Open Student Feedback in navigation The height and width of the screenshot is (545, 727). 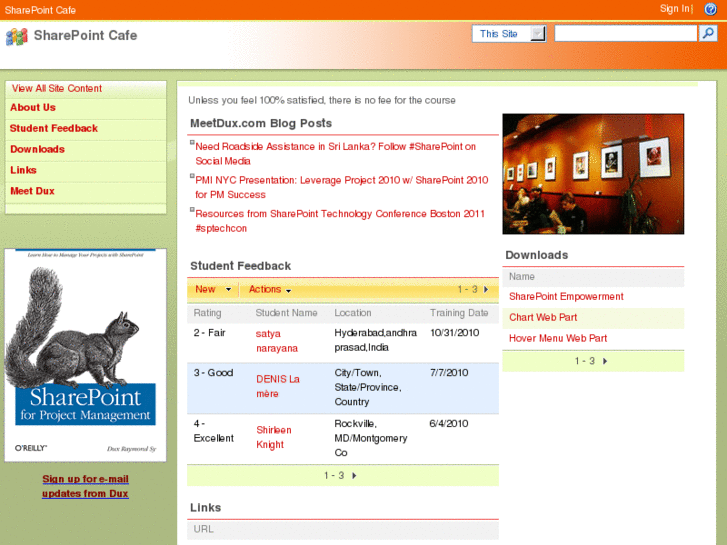[54, 128]
